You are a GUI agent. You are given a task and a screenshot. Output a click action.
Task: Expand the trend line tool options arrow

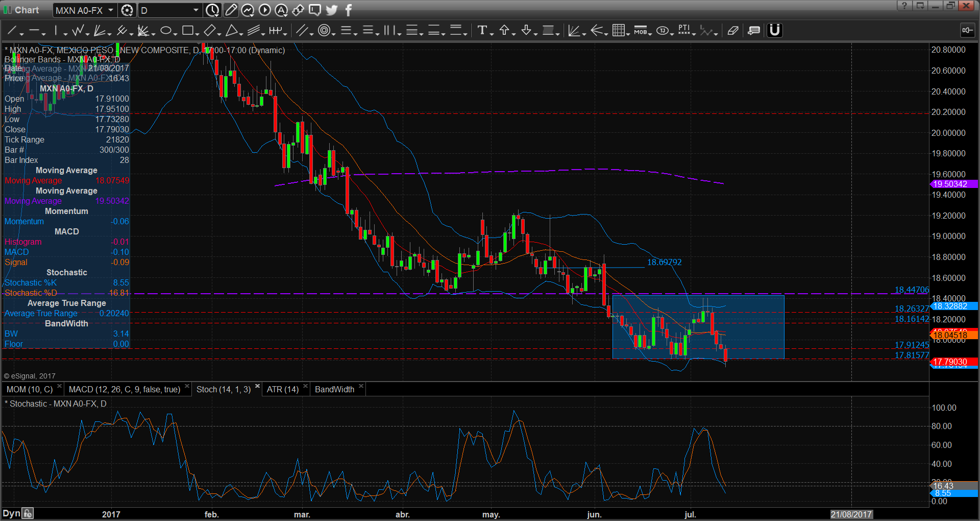[21, 34]
